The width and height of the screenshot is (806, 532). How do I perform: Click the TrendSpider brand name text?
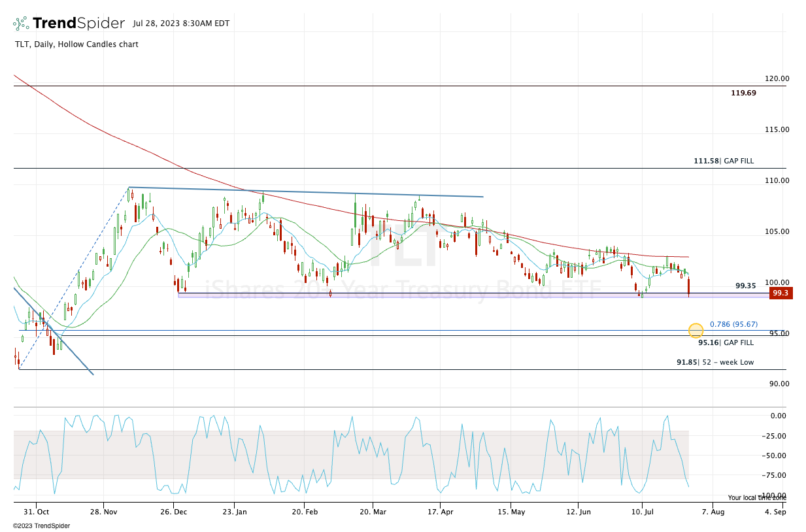click(78, 24)
